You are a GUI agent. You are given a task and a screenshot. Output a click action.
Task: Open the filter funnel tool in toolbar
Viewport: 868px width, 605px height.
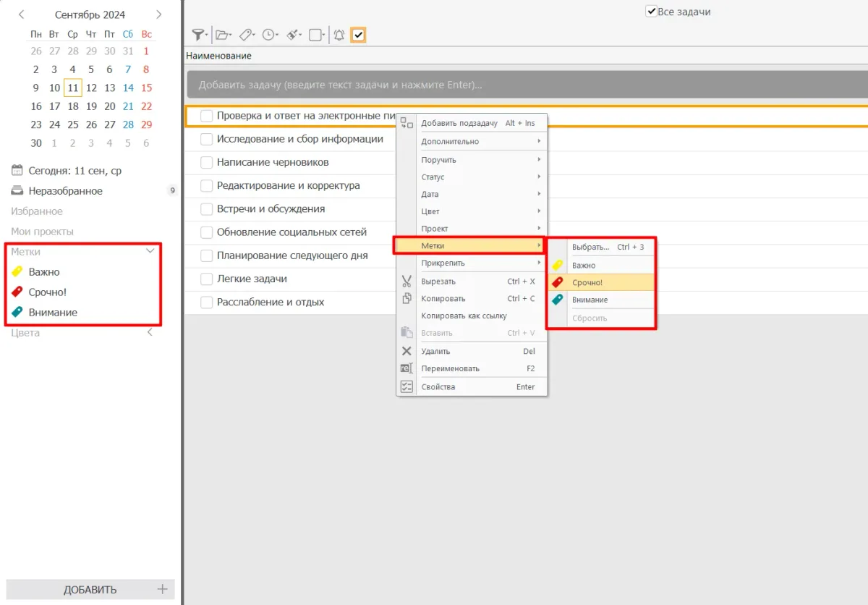click(197, 35)
